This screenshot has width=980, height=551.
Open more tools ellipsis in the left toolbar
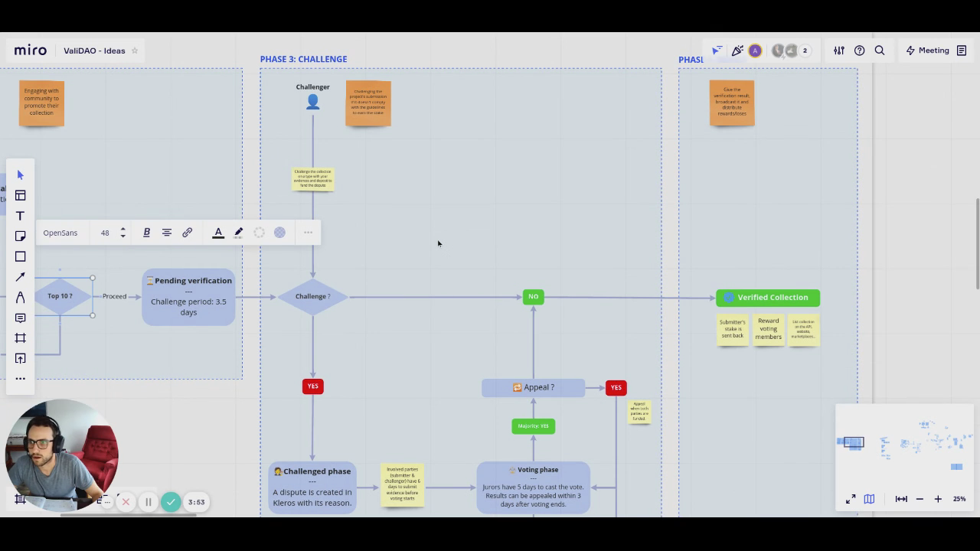(21, 378)
